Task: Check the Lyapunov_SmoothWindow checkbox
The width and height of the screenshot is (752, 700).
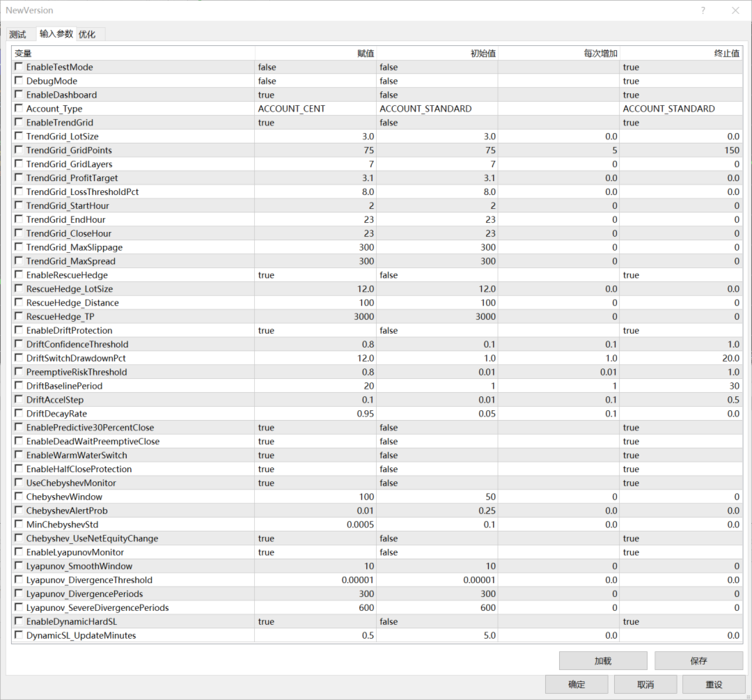Action: pyautogui.click(x=19, y=566)
